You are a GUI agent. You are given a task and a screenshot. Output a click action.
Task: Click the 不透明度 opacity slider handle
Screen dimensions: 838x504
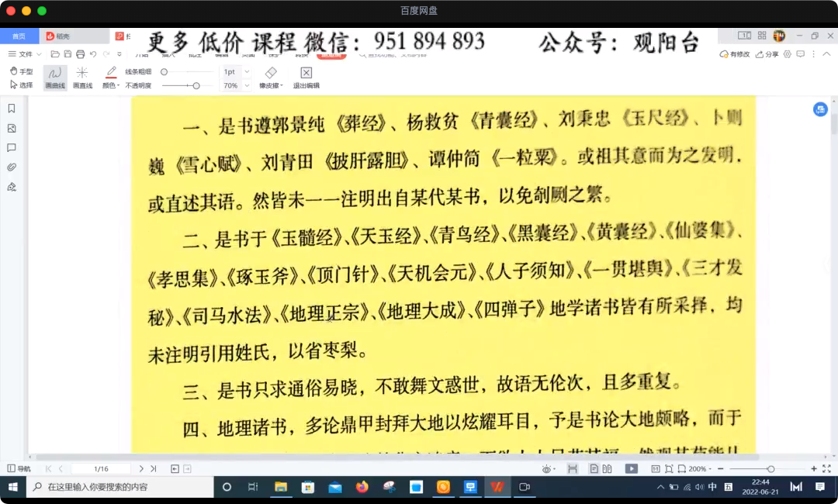(x=196, y=85)
